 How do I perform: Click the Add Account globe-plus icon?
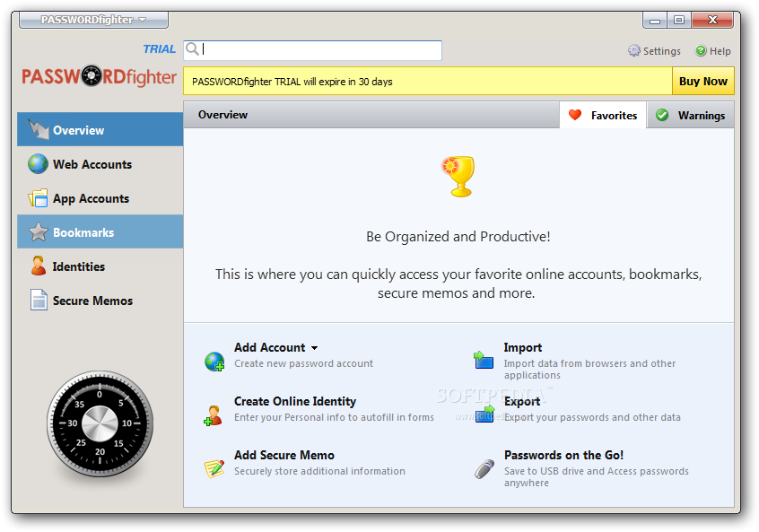click(x=214, y=362)
